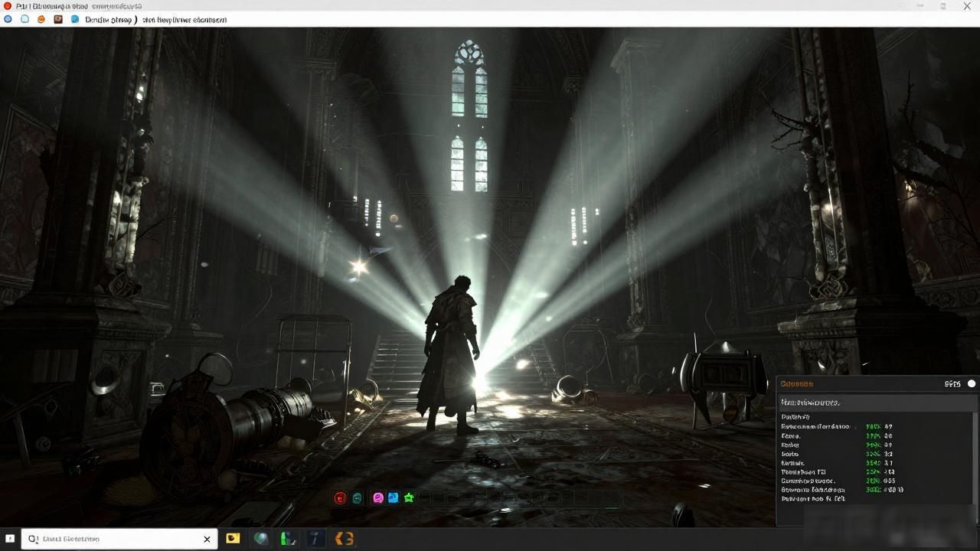Clear the taskbar search box with X
This screenshot has width=980, height=551.
[207, 540]
